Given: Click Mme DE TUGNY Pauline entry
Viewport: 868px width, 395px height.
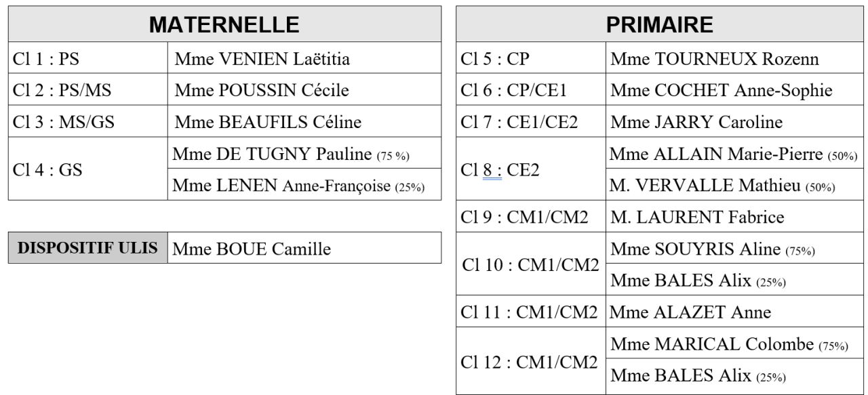Looking at the screenshot, I should coord(304,153).
